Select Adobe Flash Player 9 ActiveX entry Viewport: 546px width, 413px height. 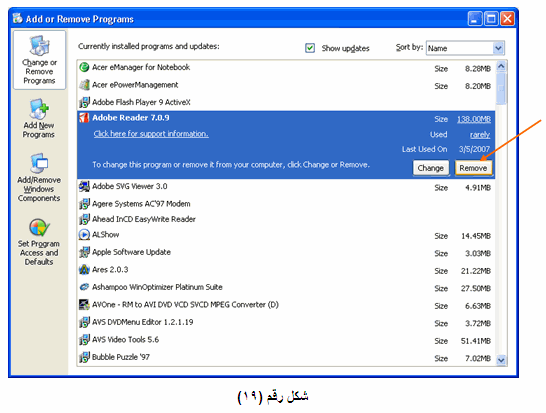tap(286, 102)
